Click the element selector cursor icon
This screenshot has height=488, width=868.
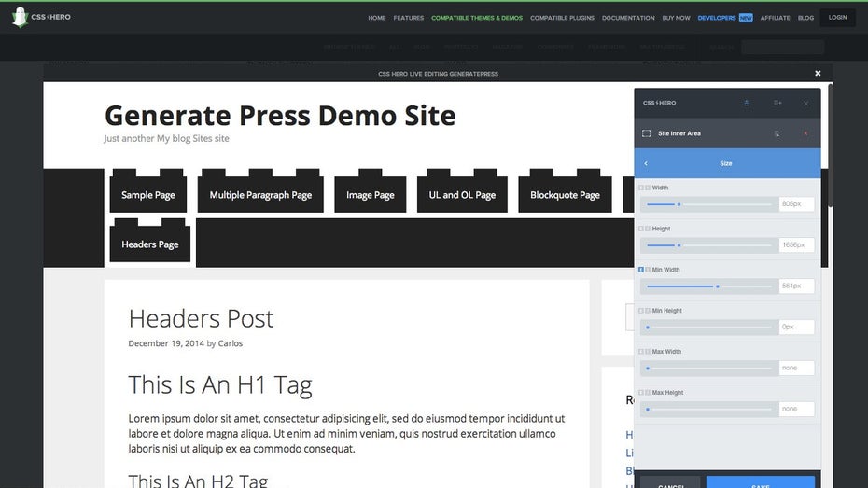(x=777, y=133)
